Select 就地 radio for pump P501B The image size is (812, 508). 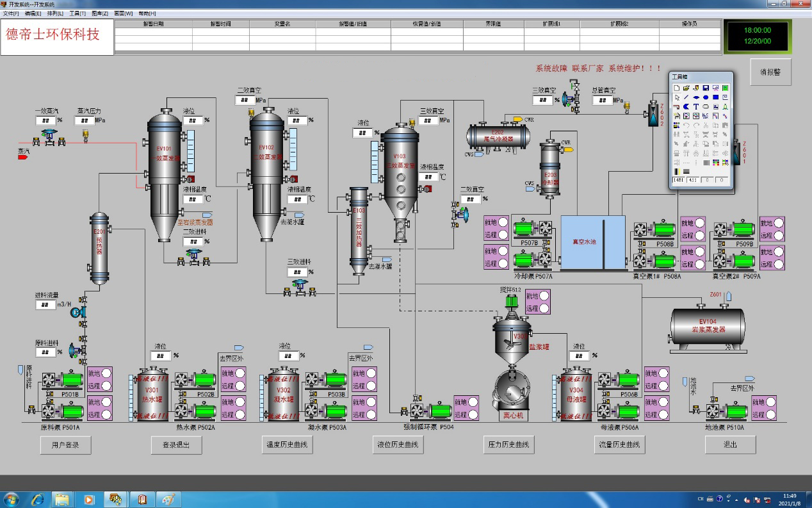pos(106,373)
